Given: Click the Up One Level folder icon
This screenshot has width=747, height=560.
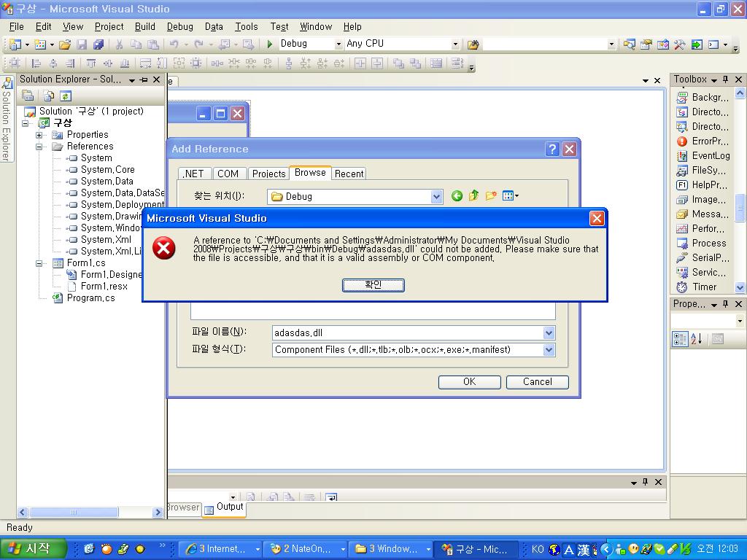Looking at the screenshot, I should [x=473, y=195].
